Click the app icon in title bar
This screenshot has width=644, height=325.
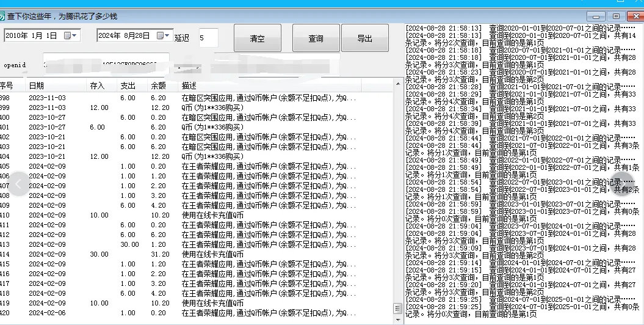pyautogui.click(x=2, y=16)
